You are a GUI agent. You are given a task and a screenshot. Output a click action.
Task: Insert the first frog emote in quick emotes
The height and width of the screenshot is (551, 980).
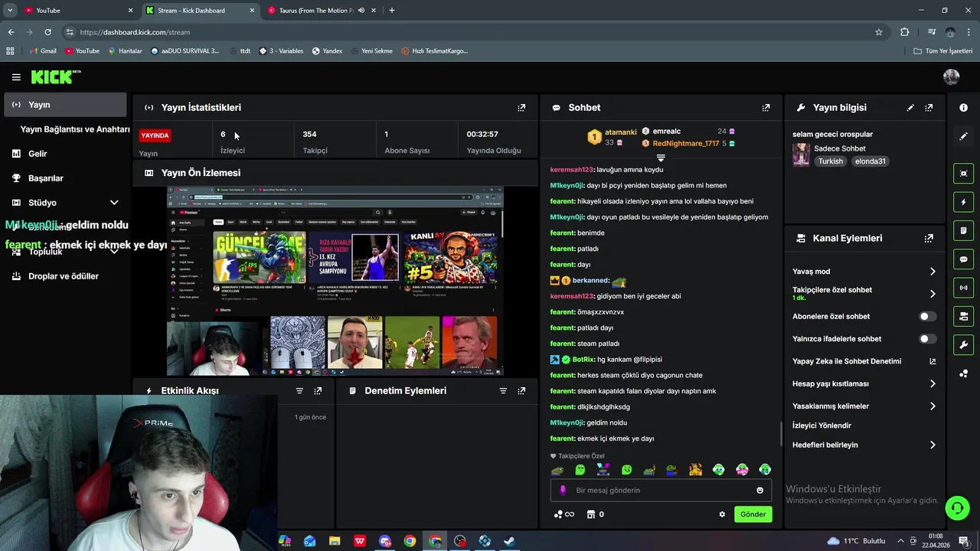(557, 470)
